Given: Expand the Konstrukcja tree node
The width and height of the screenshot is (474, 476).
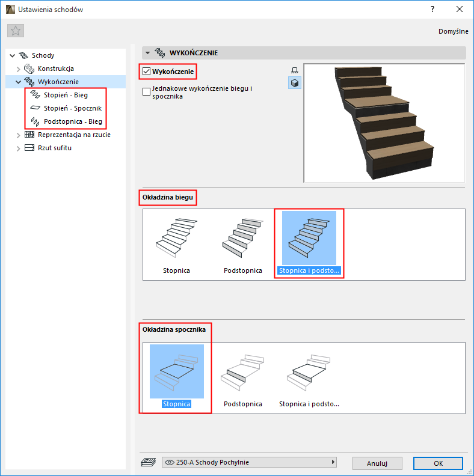Looking at the screenshot, I should click(18, 69).
